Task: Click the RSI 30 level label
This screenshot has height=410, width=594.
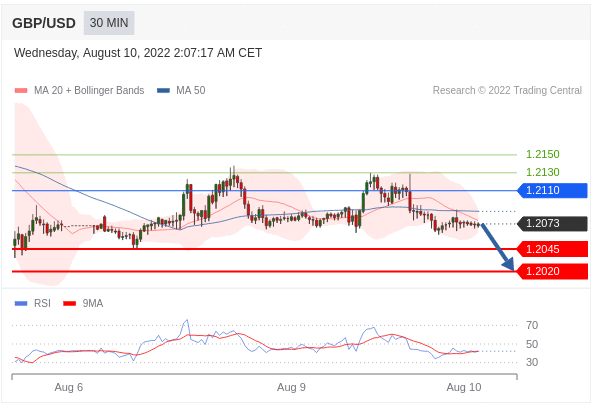Action: 532,362
